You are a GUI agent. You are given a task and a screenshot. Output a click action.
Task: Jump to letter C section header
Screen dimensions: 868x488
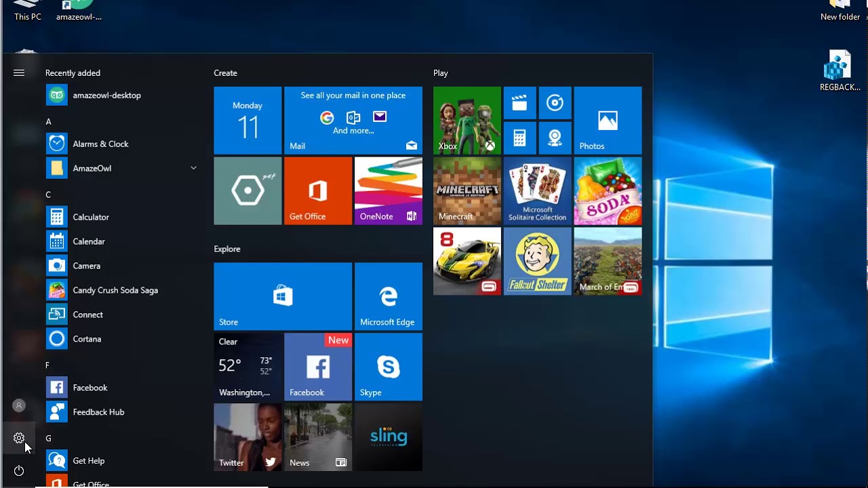(x=48, y=195)
